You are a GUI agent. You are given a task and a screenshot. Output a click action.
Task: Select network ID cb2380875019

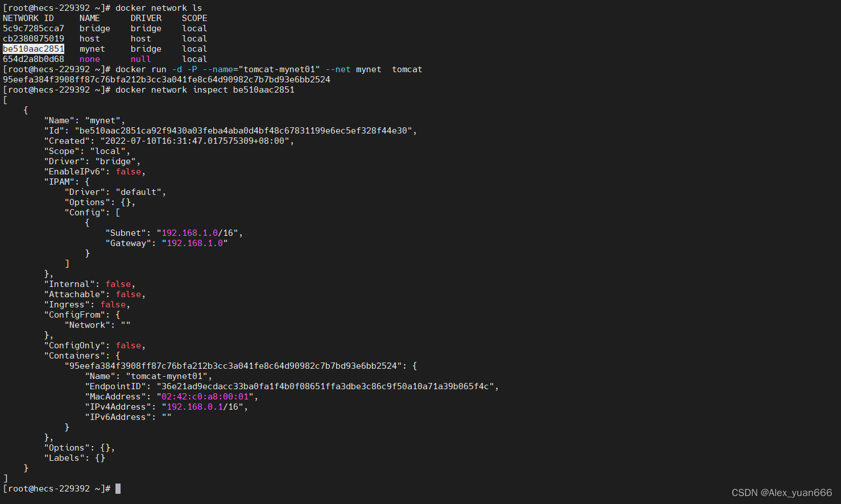34,39
